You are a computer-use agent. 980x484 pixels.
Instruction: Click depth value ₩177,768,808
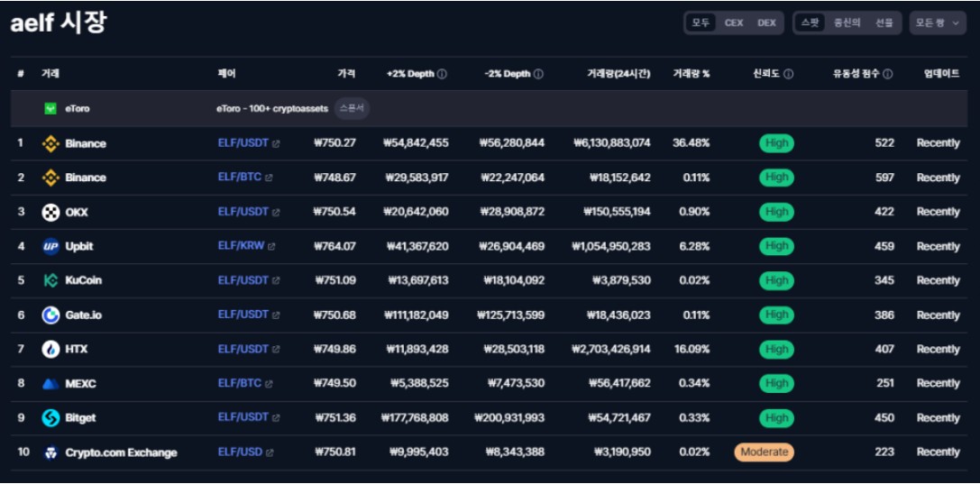[x=415, y=418]
